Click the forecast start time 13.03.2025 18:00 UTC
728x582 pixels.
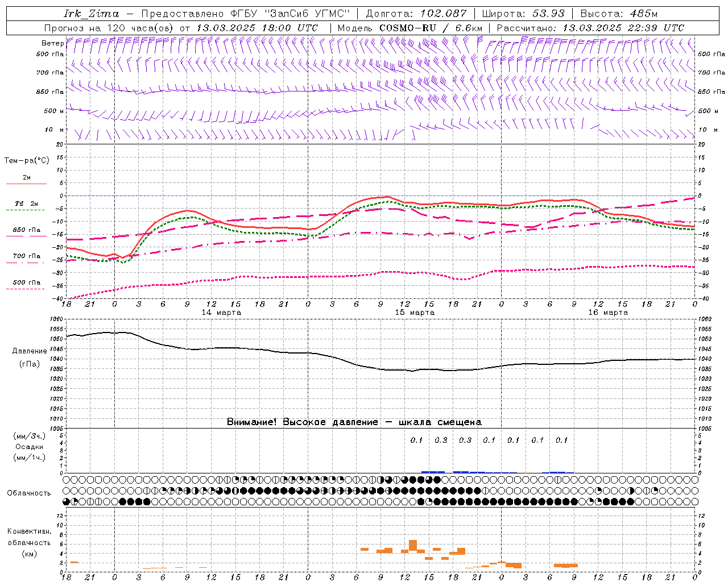tap(257, 28)
